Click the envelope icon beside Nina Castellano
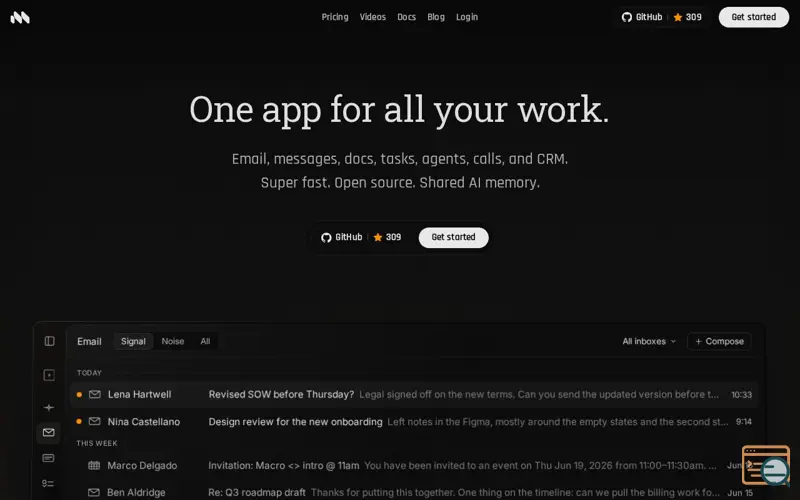Viewport: 800px width, 500px height. pyautogui.click(x=94, y=421)
